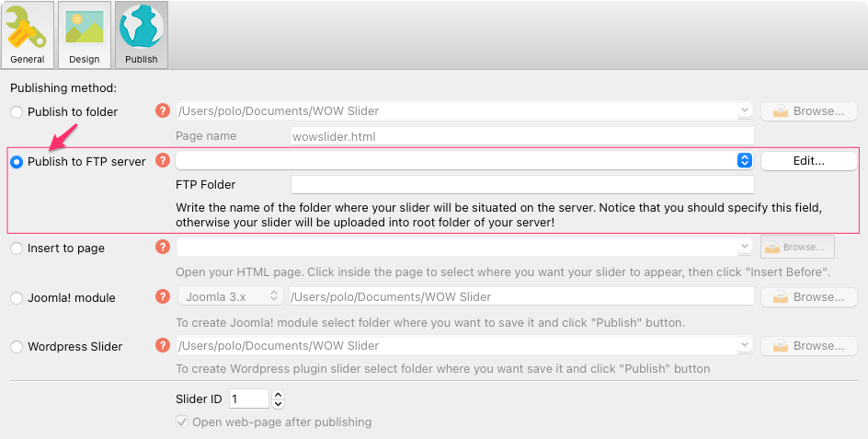Toggle Open web-page after publishing checkbox
This screenshot has width=868, height=439.
pyautogui.click(x=182, y=422)
